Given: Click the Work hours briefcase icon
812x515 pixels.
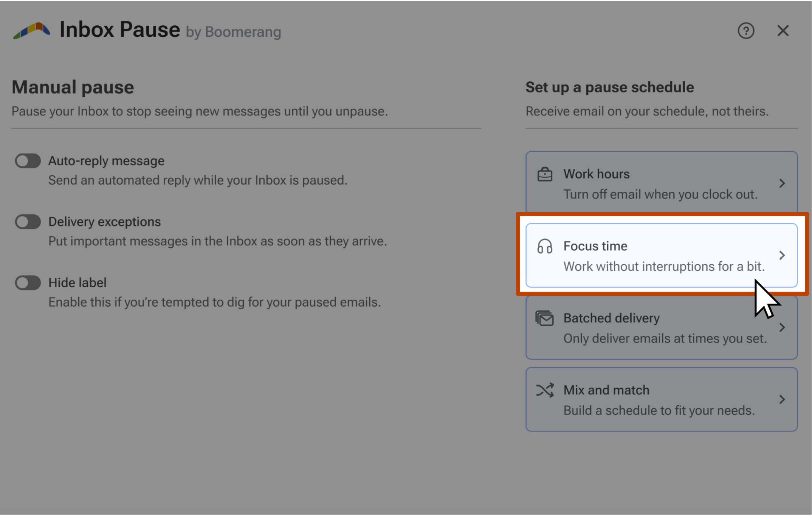Looking at the screenshot, I should (545, 174).
